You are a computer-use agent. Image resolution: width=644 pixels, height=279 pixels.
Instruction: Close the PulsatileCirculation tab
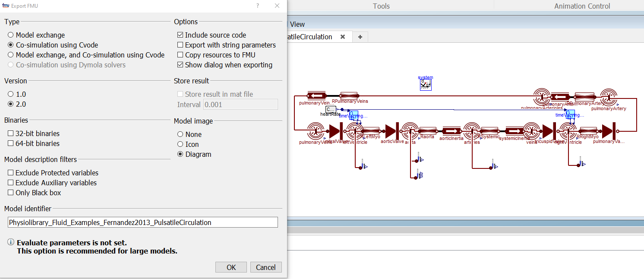343,37
